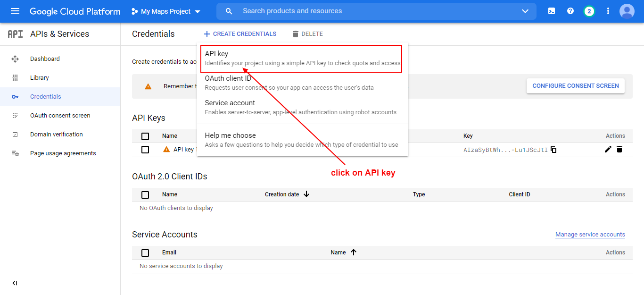Click the search products and resources field
The width and height of the screenshot is (644, 295).
pyautogui.click(x=376, y=11)
